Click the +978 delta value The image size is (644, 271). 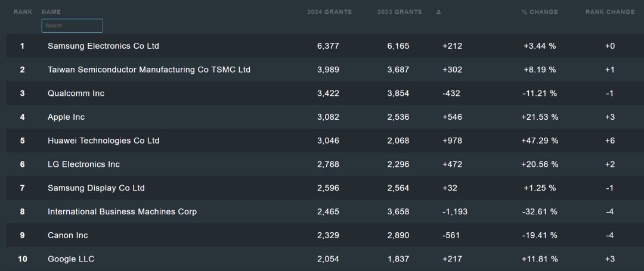point(452,141)
